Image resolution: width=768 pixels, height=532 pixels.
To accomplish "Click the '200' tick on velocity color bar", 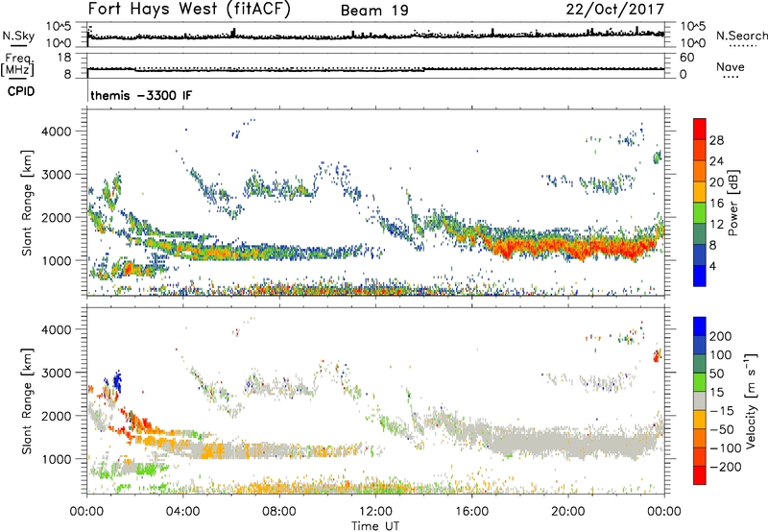I will 721,336.
